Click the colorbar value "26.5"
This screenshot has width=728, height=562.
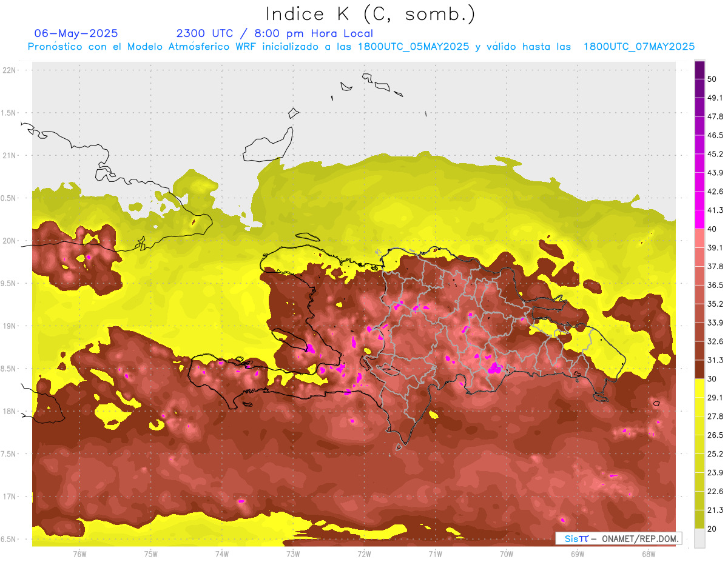click(x=715, y=435)
